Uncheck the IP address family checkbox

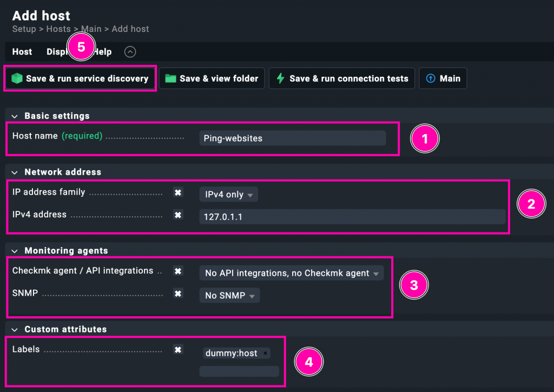177,192
